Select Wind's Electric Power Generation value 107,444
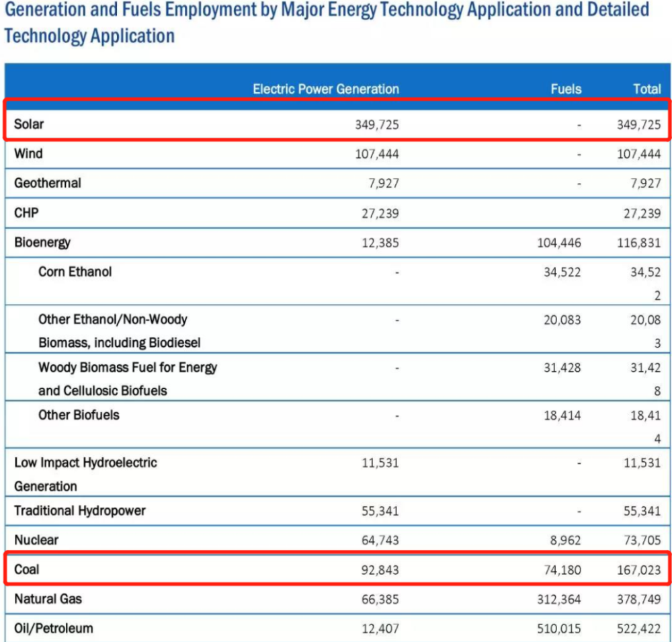Image resolution: width=672 pixels, height=642 pixels. pos(377,154)
